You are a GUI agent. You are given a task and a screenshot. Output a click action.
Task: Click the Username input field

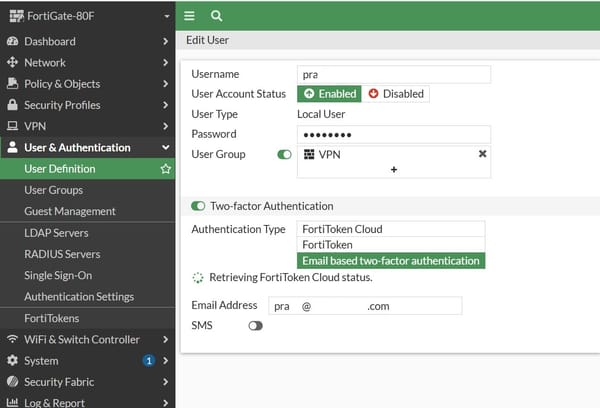click(394, 74)
